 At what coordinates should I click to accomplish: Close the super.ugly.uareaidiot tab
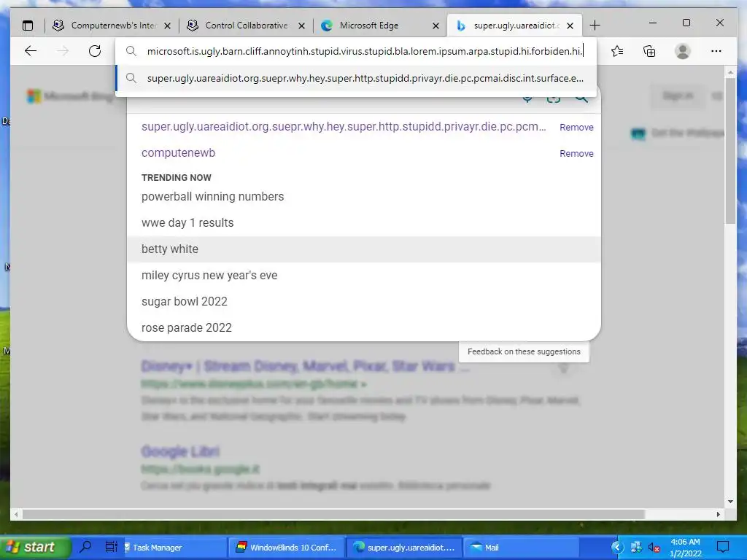pos(570,26)
